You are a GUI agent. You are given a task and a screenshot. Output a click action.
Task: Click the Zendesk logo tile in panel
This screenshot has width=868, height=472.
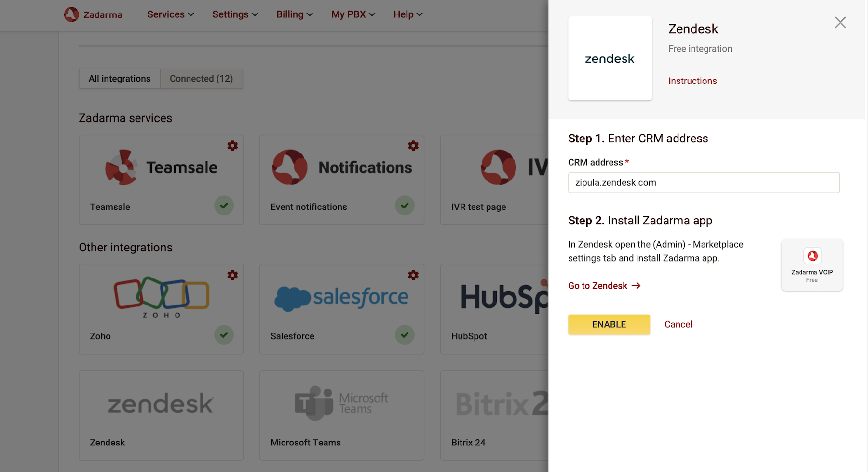610,58
